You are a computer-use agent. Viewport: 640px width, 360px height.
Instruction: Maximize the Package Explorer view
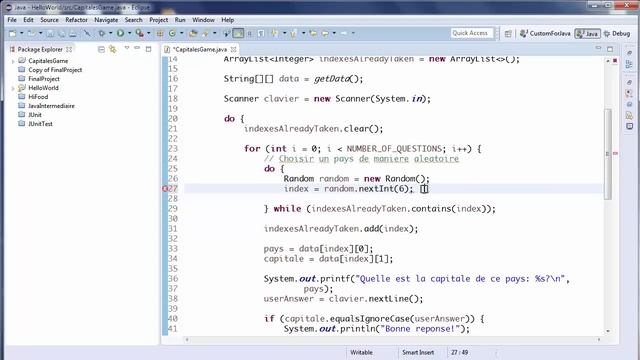[149, 49]
